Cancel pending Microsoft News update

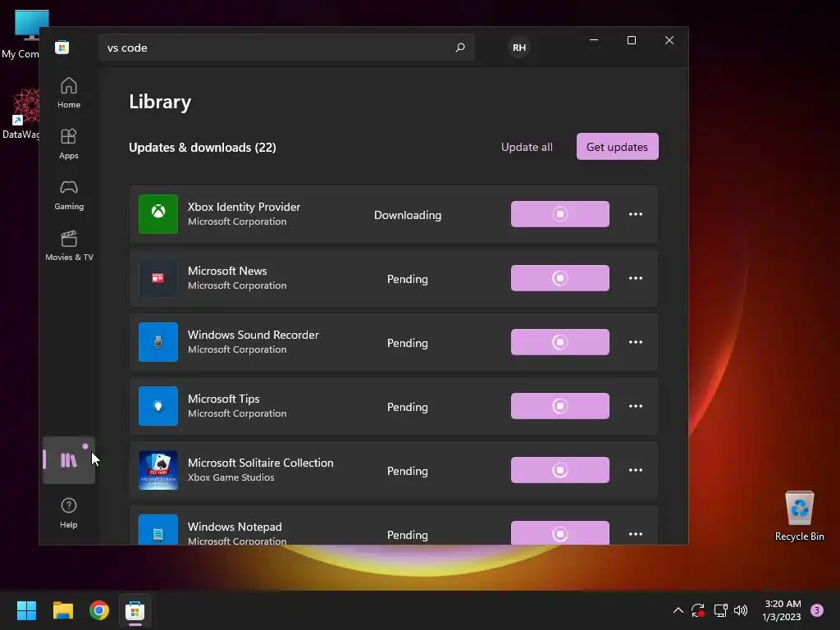click(559, 278)
